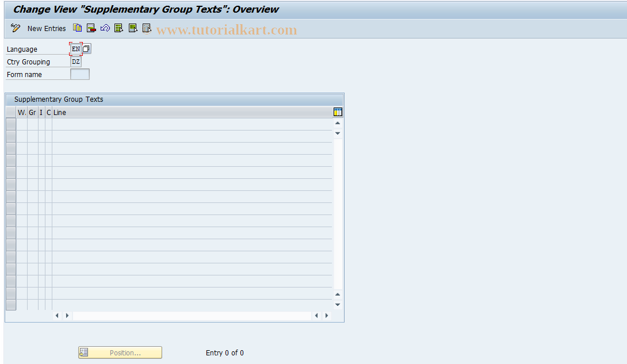Click the New Entries button
The height and width of the screenshot is (364, 627).
[47, 28]
